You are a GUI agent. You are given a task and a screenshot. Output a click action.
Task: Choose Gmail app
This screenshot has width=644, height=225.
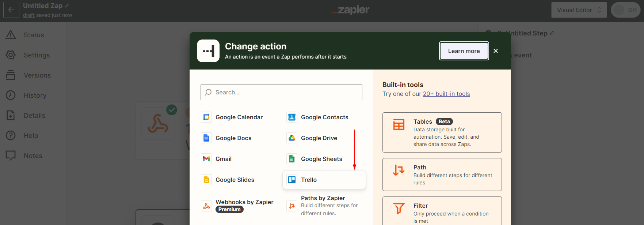(224, 159)
